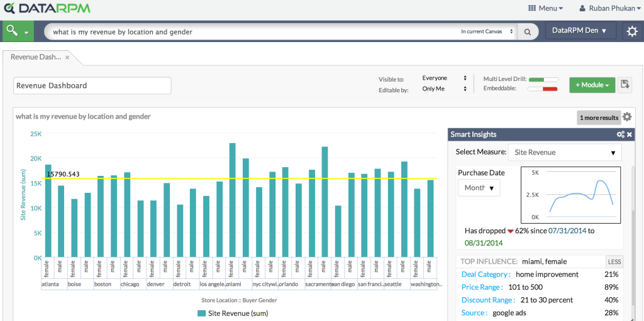Screen dimensions: 644x321
Task: Click the green search magnifier icon
Action: pyautogui.click(x=12, y=31)
